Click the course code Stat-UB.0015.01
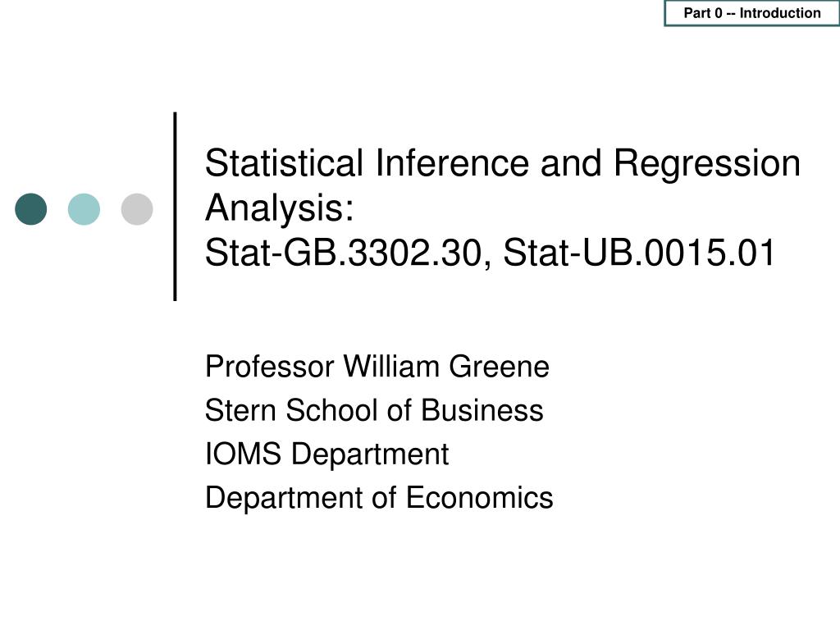The height and width of the screenshot is (630, 840). coord(638,253)
